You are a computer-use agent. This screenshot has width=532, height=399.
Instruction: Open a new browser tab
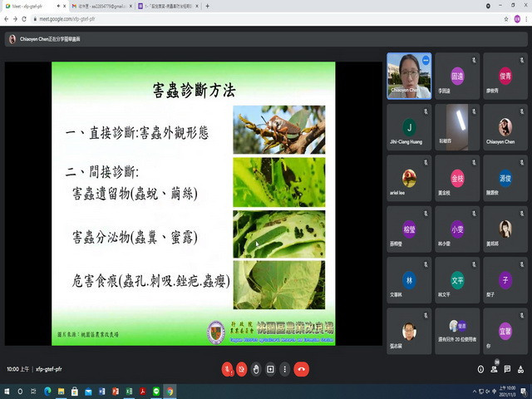(x=207, y=6)
